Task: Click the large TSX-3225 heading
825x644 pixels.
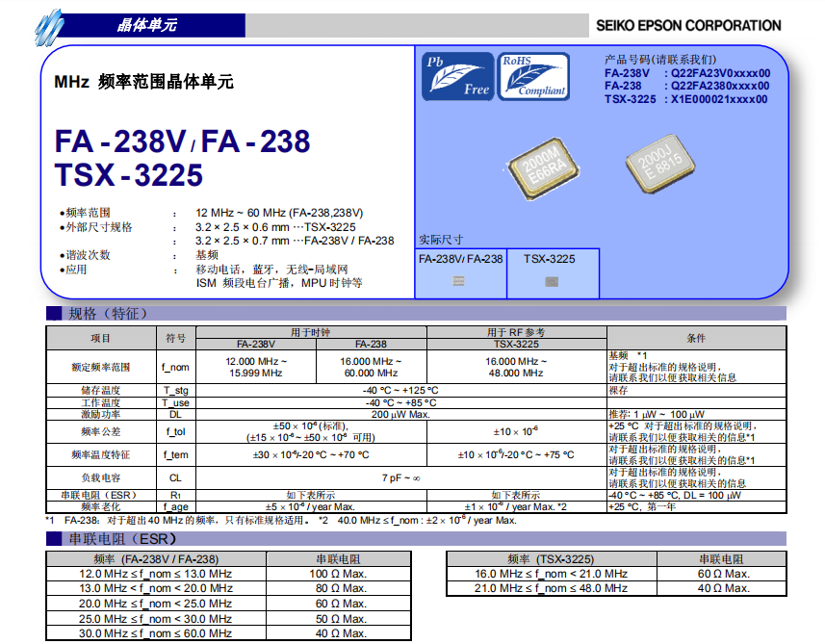Action: pyautogui.click(x=129, y=174)
